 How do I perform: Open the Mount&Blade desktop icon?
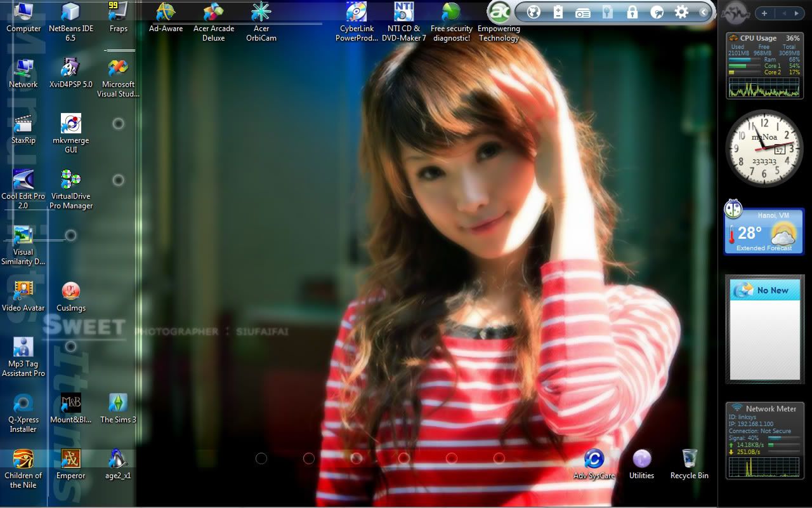pos(70,404)
